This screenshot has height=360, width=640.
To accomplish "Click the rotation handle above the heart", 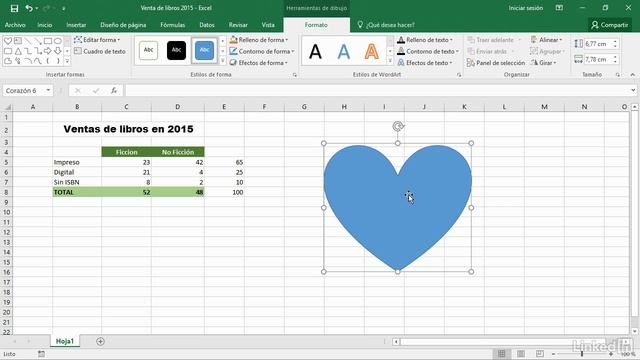I will click(398, 126).
